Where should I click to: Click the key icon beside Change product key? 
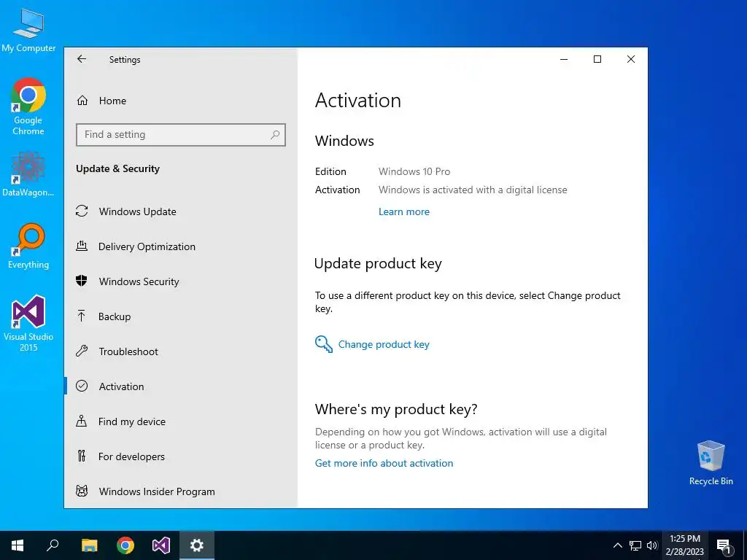323,344
